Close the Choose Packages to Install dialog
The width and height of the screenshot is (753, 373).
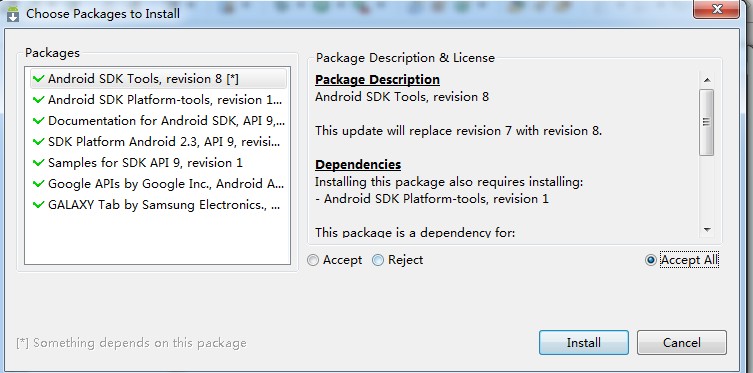(717, 9)
